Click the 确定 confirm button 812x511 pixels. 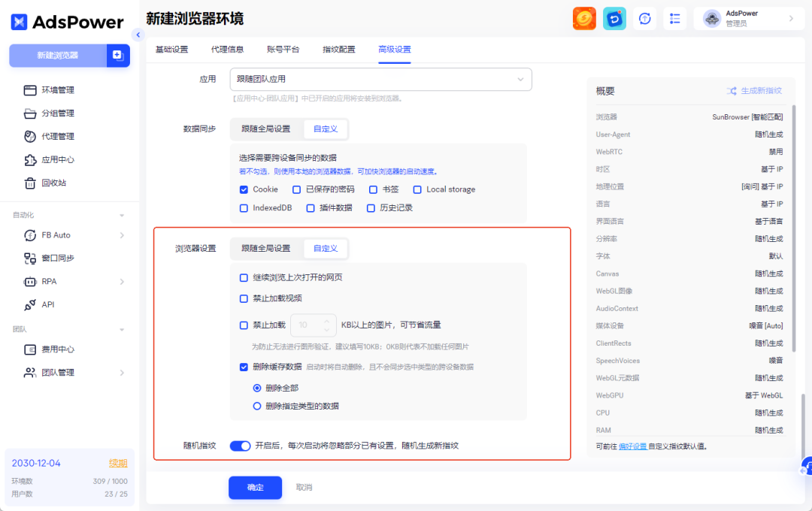click(x=255, y=487)
